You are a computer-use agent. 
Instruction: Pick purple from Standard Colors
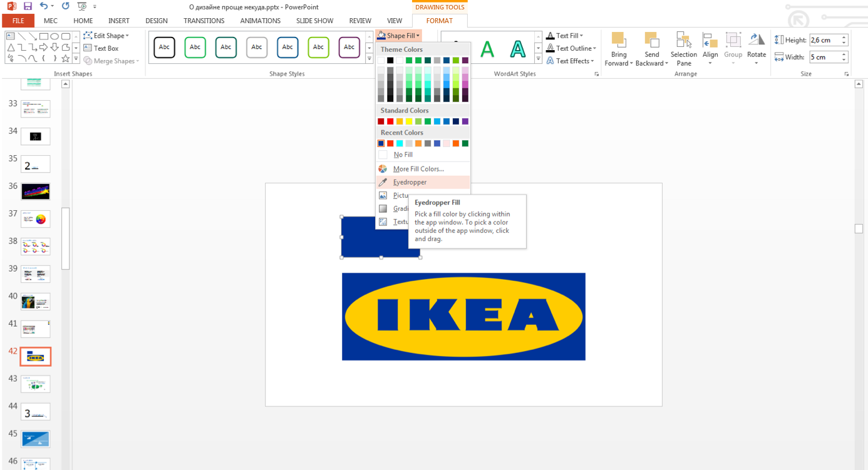point(465,121)
